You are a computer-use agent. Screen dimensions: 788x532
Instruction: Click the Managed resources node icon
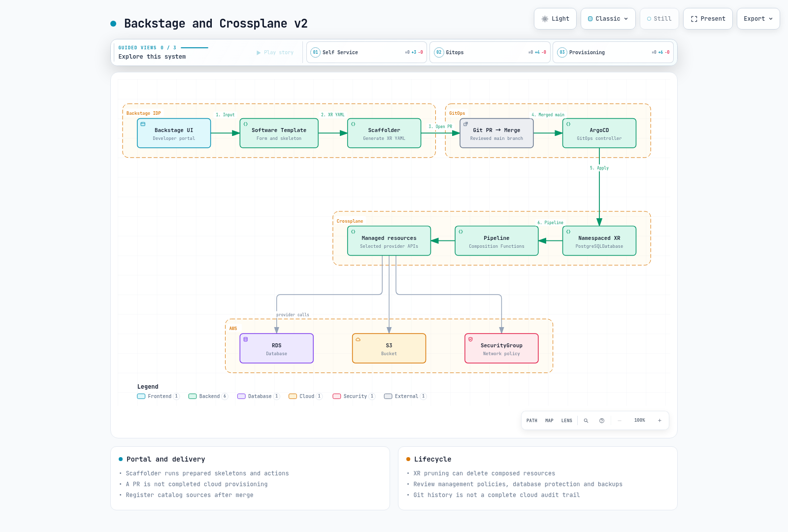click(353, 232)
